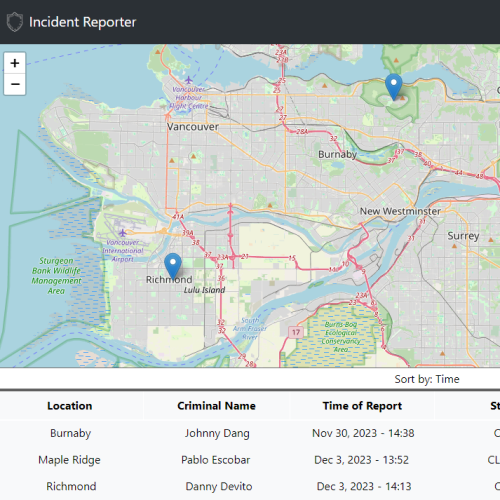Click the time Nov 30, 2023 - 14:38
Screen dimensions: 500x500
[363, 433]
